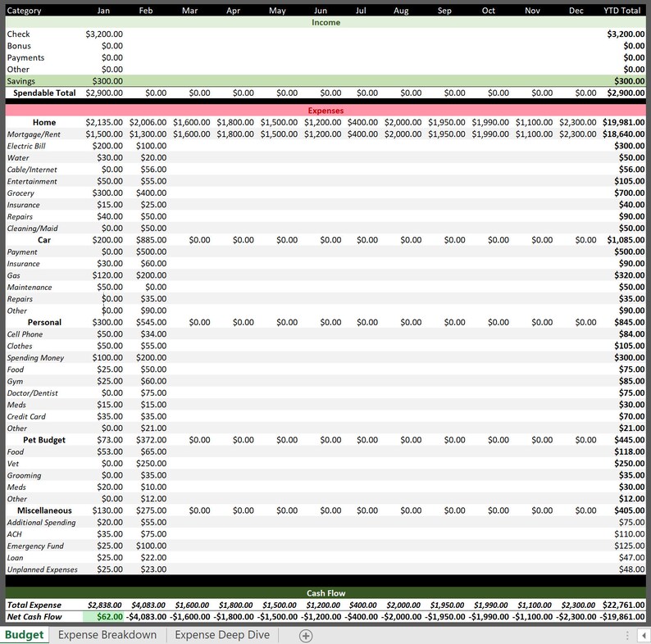Select the Jun column header
The width and height of the screenshot is (651, 644).
(x=320, y=11)
